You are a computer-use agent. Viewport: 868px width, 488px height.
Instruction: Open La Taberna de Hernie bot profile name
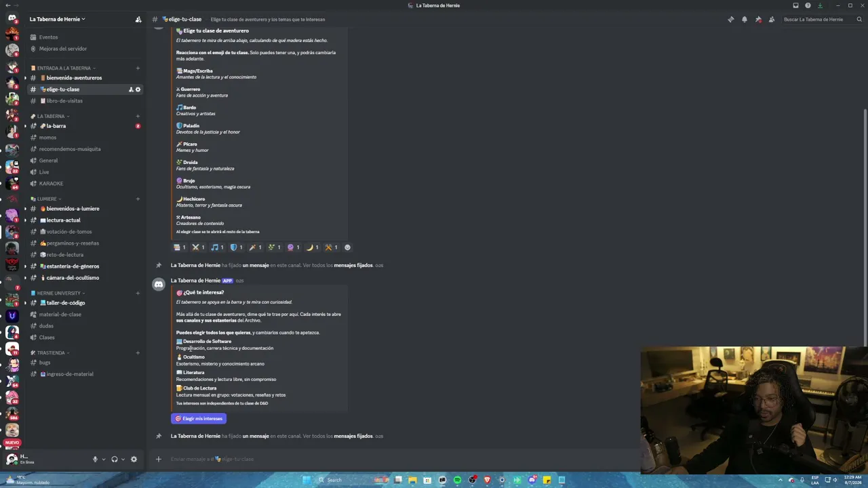195,281
